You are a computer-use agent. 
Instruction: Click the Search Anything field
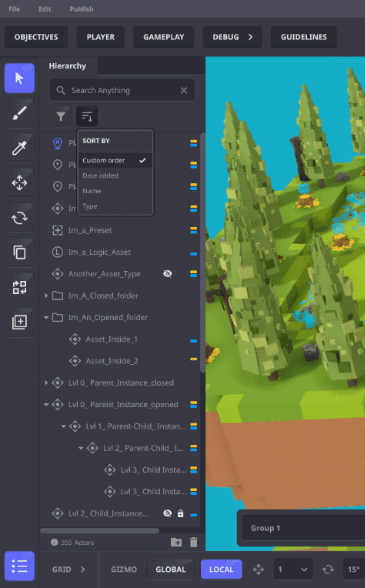pyautogui.click(x=122, y=90)
